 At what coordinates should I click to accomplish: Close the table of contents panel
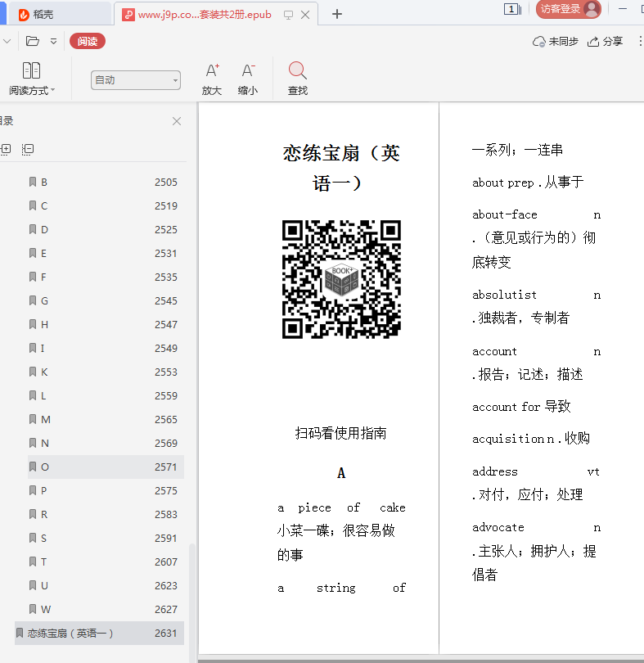(177, 121)
